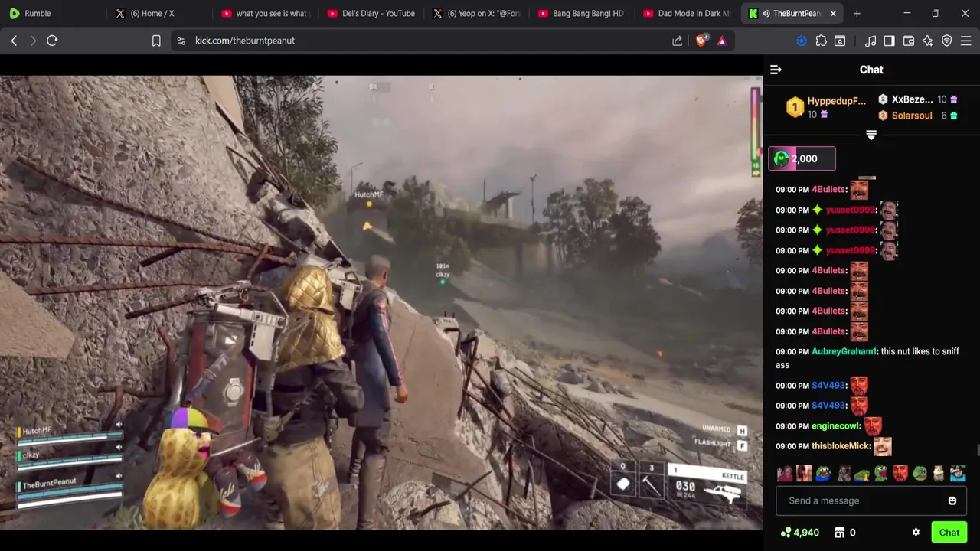
Task: Open Brave Shields lion icon
Action: point(701,41)
